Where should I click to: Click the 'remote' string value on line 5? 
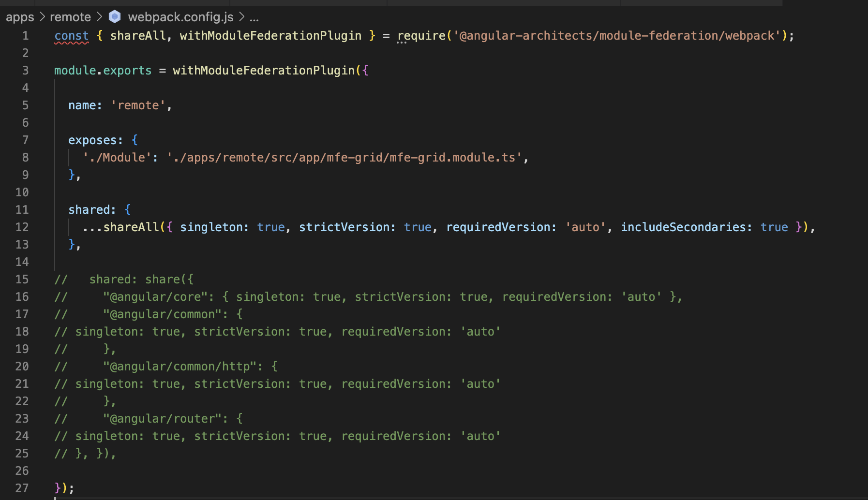139,105
